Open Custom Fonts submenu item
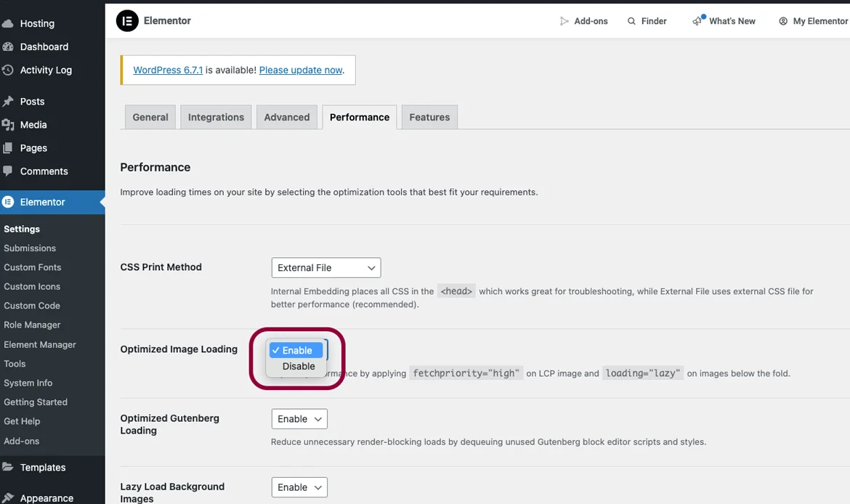The width and height of the screenshot is (850, 504). [x=33, y=267]
